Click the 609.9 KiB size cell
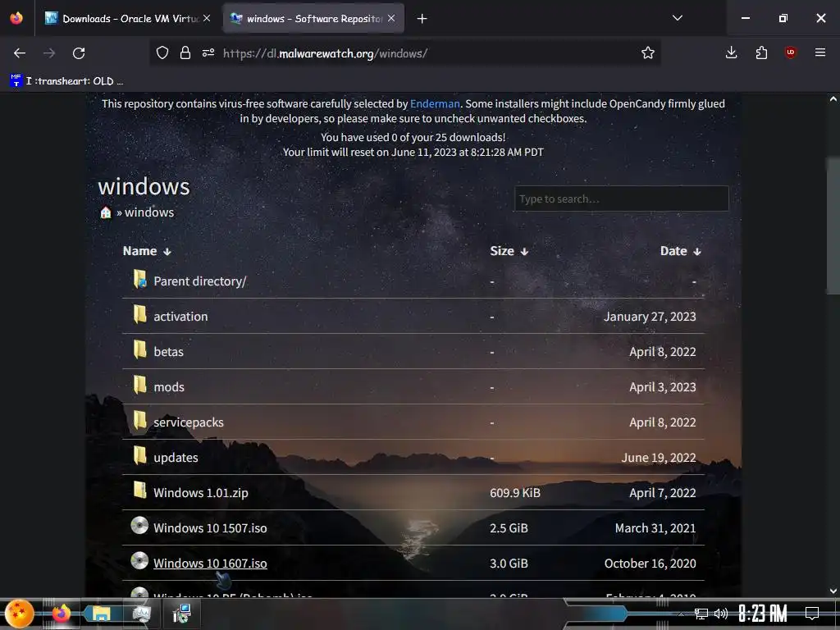840x630 pixels. (515, 493)
